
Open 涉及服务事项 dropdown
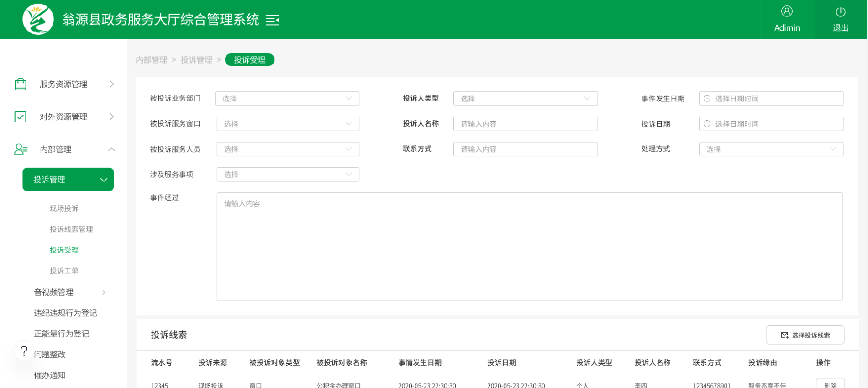(288, 175)
